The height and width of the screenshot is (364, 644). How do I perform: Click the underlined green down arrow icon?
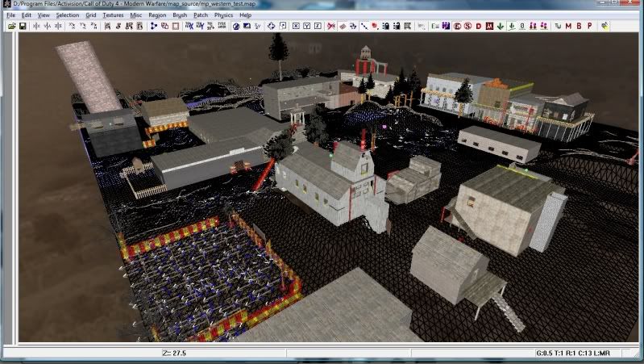pyautogui.click(x=511, y=26)
